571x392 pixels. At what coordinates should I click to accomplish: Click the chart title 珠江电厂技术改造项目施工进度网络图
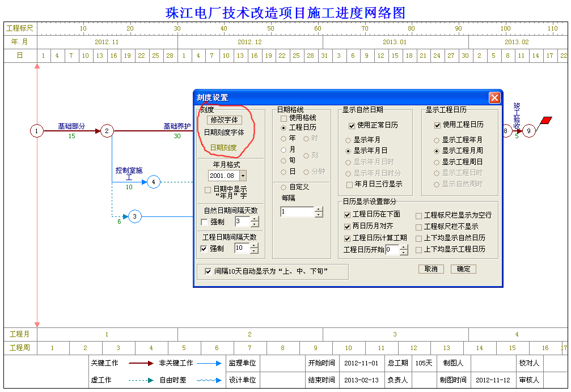tap(286, 12)
